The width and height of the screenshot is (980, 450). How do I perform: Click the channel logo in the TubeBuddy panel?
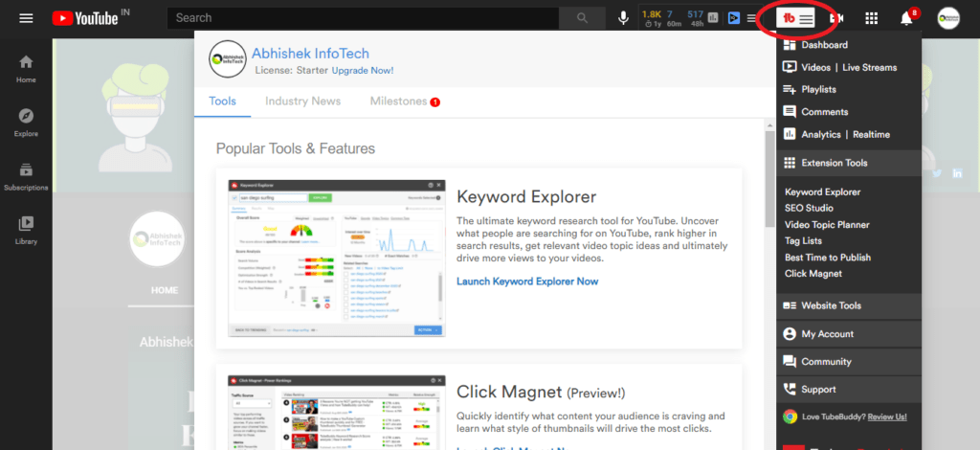pos(228,58)
